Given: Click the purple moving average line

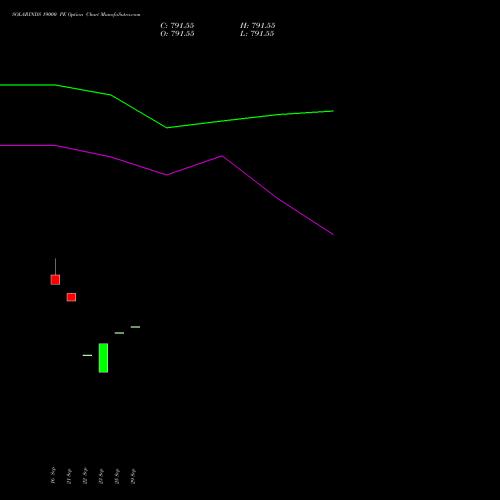Looking at the screenshot, I should [x=167, y=174].
